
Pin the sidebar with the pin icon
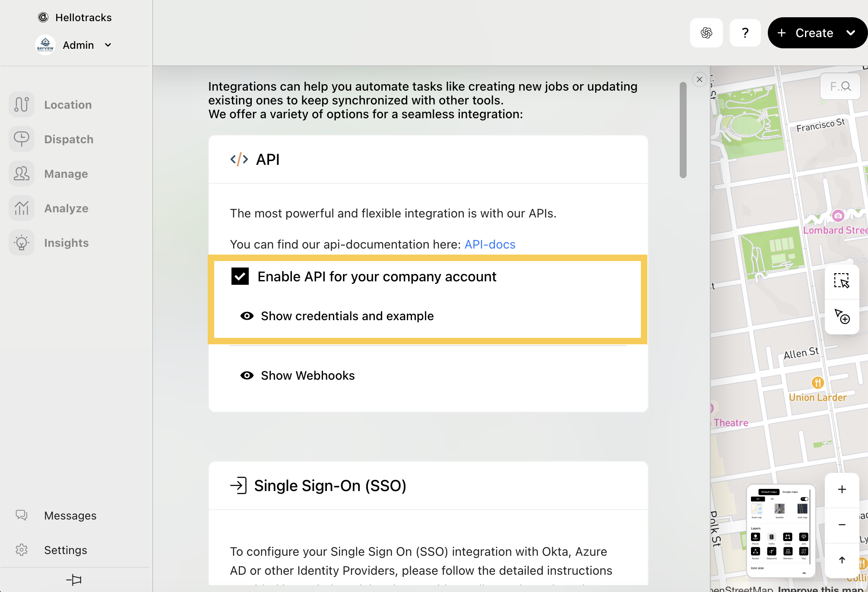pos(74,579)
